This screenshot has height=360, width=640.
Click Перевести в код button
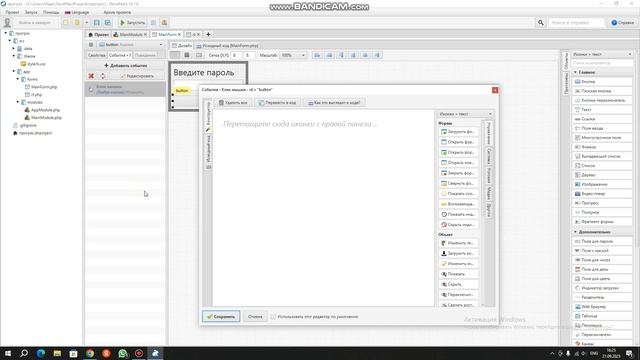278,102
